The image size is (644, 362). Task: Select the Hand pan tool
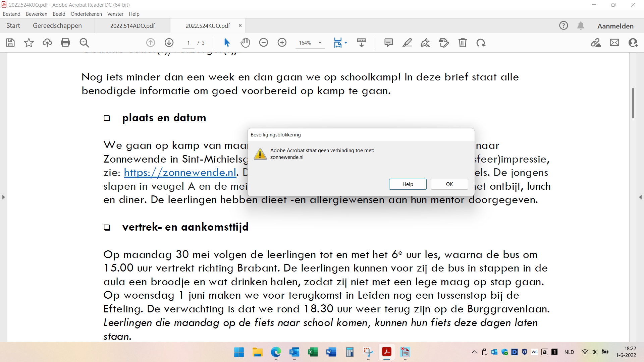[245, 43]
